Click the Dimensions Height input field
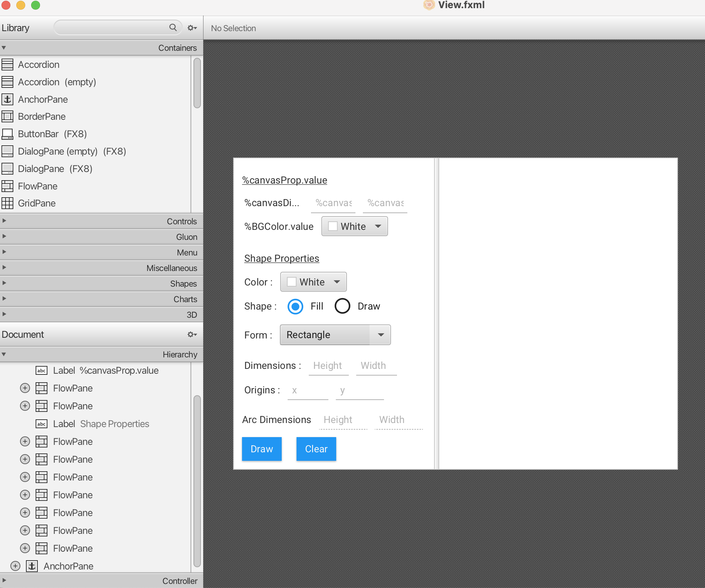This screenshot has height=588, width=705. [328, 366]
